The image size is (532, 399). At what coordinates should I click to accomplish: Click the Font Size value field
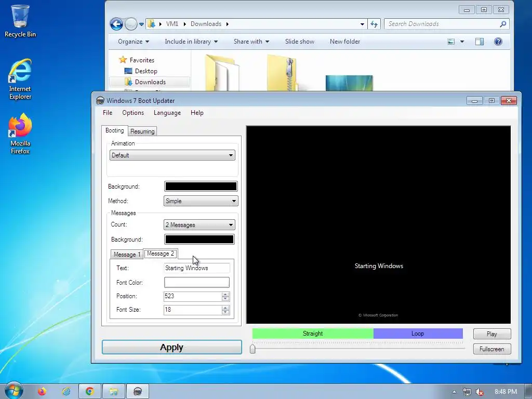193,310
